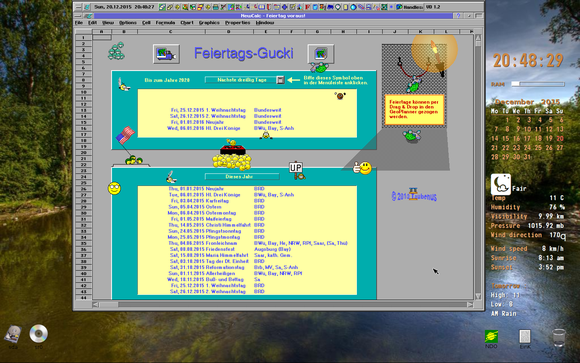Screen dimensions: 580x363
Task: Click the UP sign icon
Action: [x=297, y=171]
